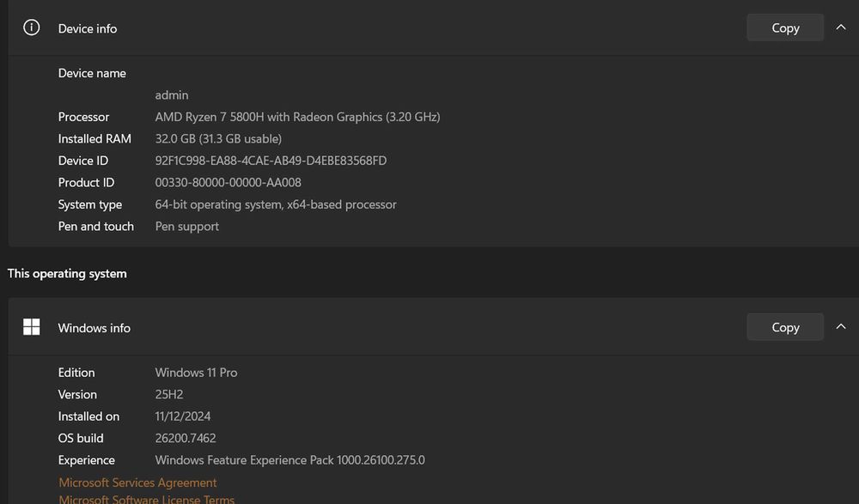Copy the Device info details
Screen dimensions: 859x504
(x=784, y=27)
